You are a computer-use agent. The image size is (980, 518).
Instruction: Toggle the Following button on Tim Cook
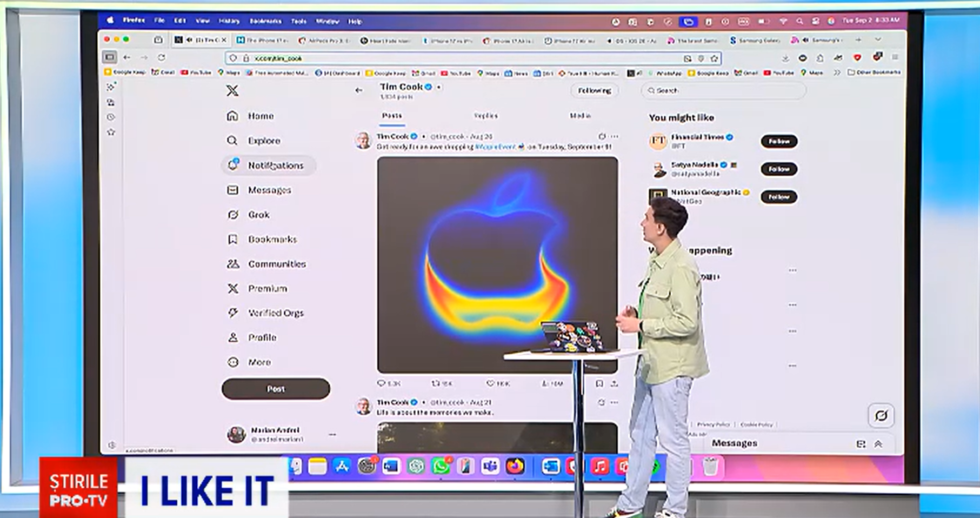594,91
